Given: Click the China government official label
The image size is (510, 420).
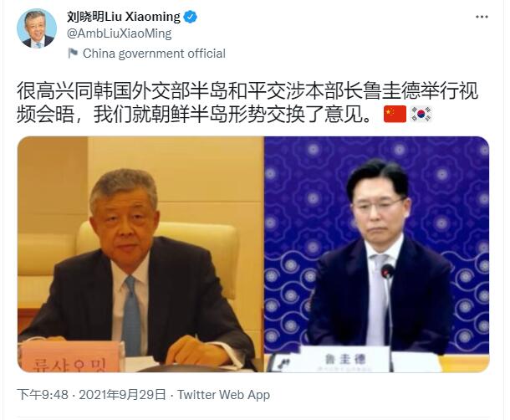Looking at the screenshot, I should click(x=154, y=54).
